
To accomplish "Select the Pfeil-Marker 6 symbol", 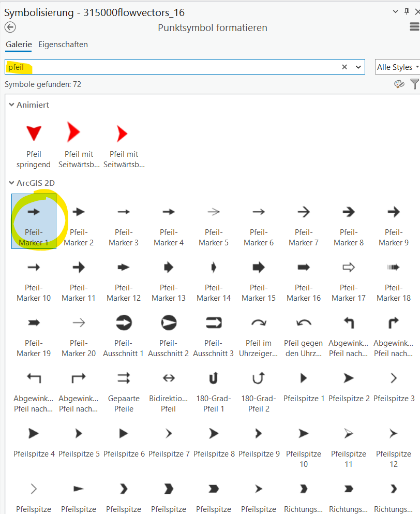I will 259,221.
